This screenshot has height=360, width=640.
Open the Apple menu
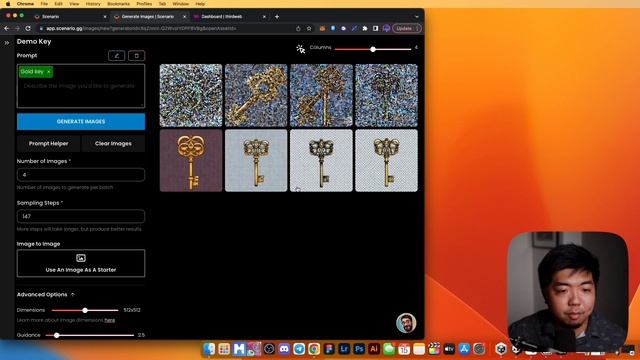point(8,4)
